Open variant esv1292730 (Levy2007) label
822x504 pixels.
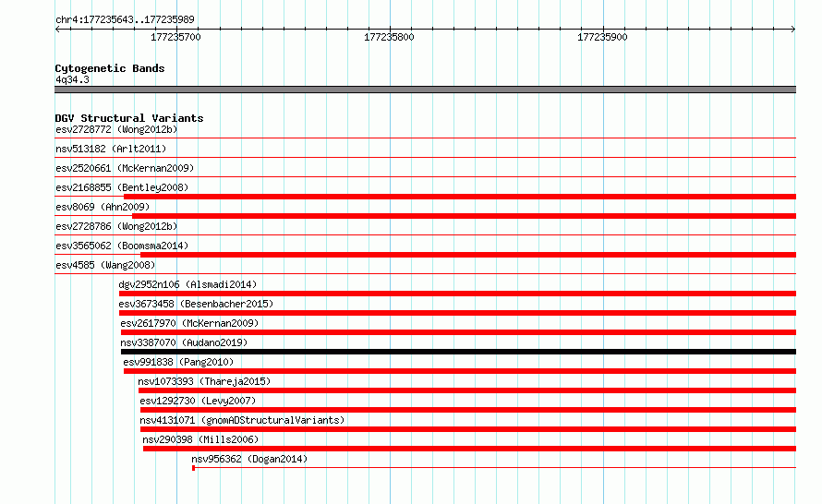coord(198,401)
